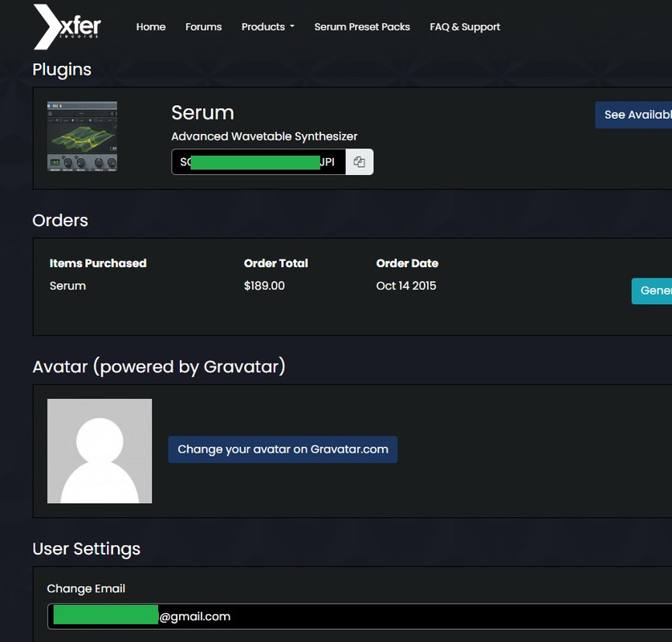This screenshot has width=672, height=642.
Task: Click the See Available downloads button
Action: click(633, 115)
